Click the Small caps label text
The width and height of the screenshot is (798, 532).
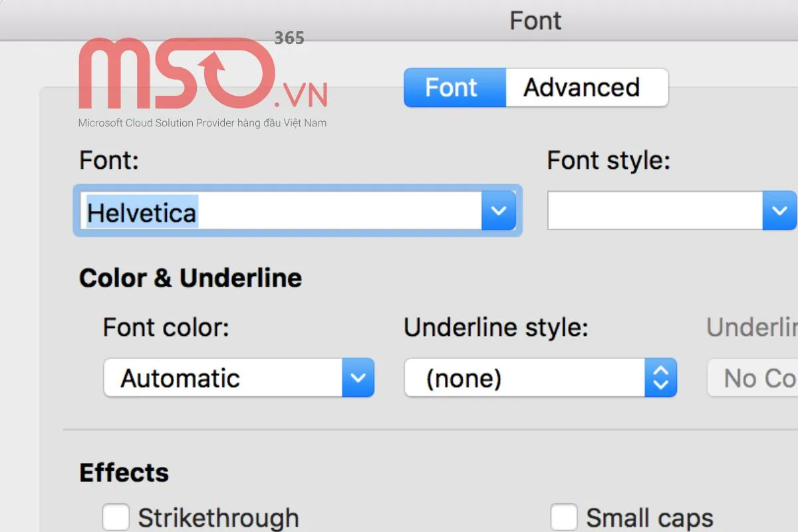(x=649, y=518)
